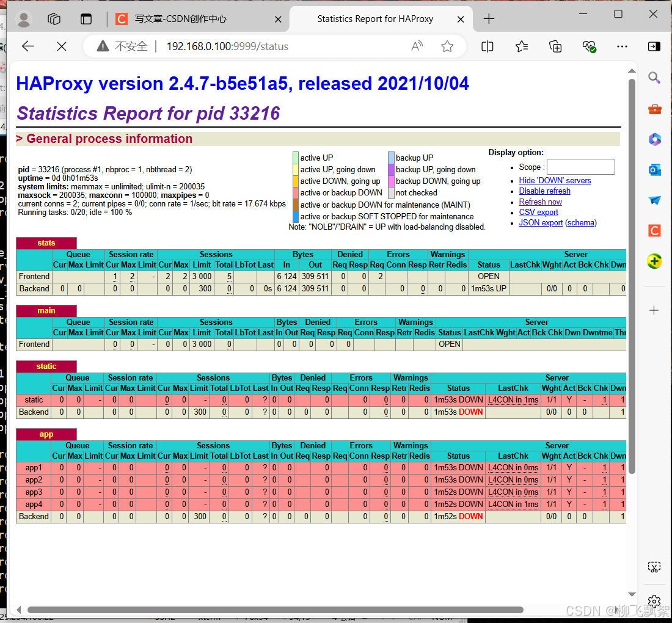Stop loading the page
672x623 pixels.
coord(62,46)
